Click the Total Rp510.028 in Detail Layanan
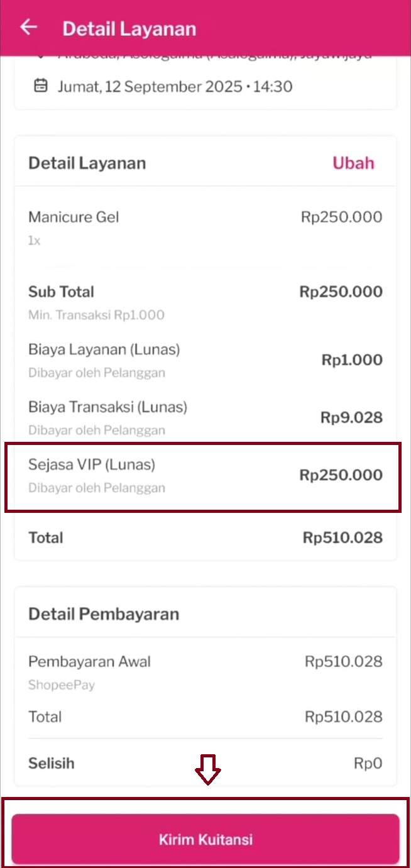 coord(342,538)
